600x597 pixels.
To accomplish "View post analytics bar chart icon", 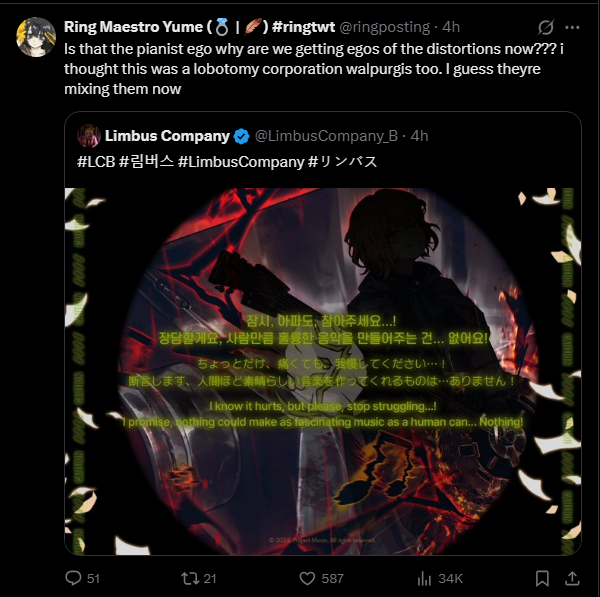I will tap(424, 578).
